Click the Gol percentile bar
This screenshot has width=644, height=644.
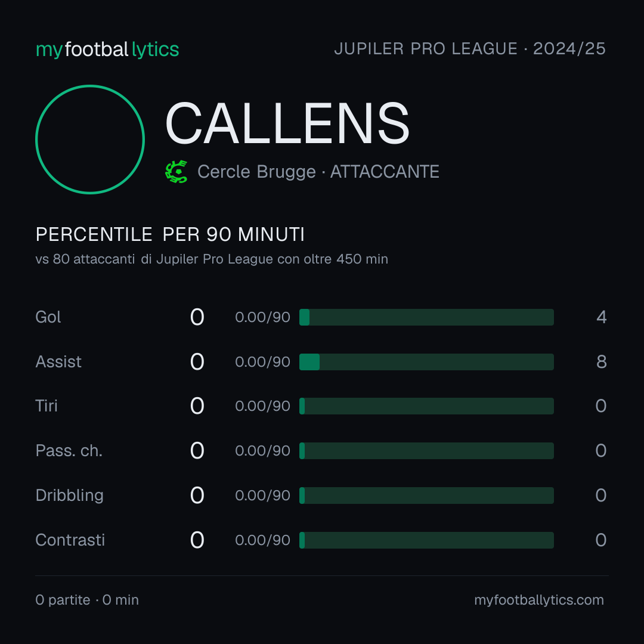[x=426, y=317]
